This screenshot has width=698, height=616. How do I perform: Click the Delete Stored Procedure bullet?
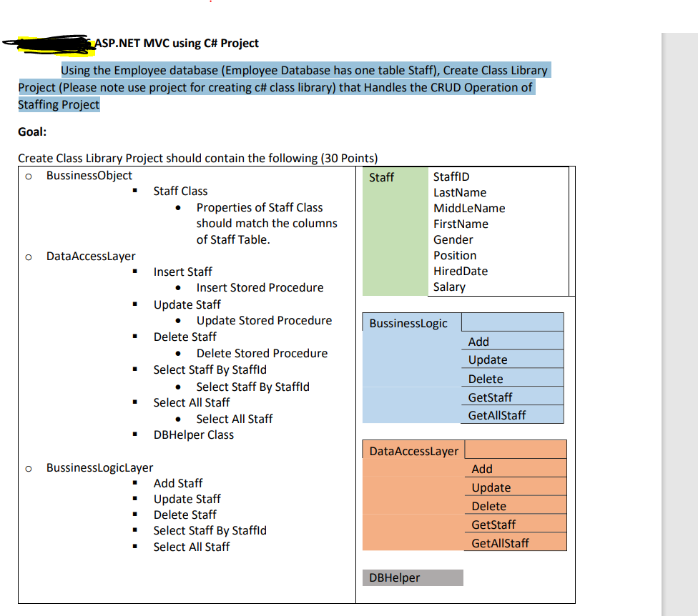tap(262, 353)
